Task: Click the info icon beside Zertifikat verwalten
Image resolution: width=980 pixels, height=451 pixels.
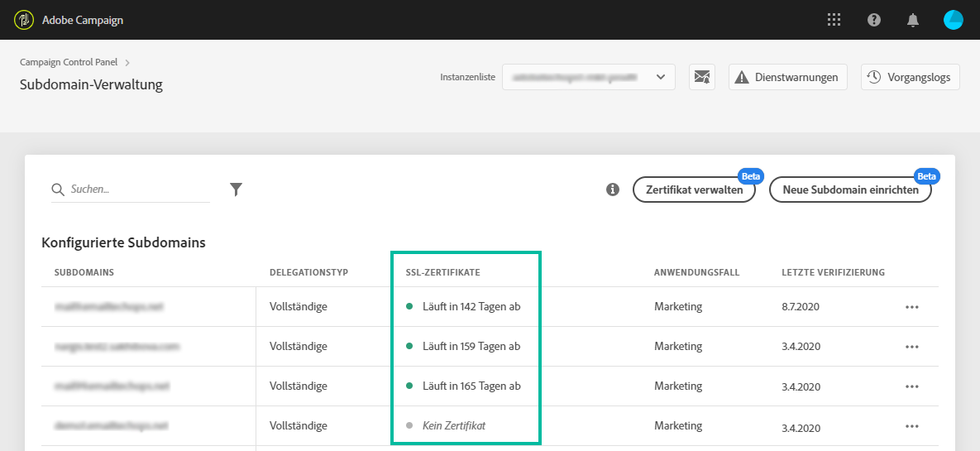Action: tap(613, 190)
